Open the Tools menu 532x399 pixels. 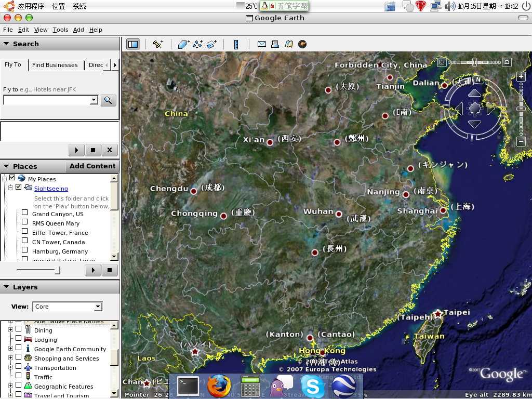tap(60, 30)
